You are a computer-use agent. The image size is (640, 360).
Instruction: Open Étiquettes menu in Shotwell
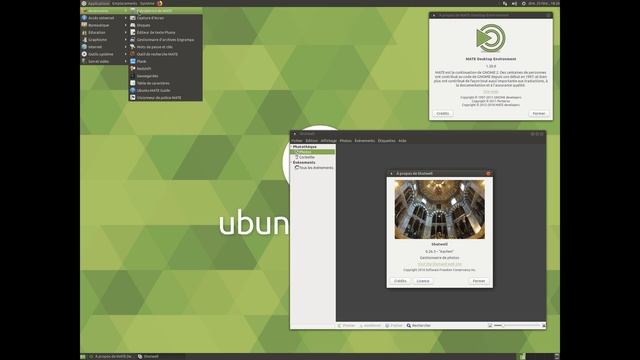[387, 141]
